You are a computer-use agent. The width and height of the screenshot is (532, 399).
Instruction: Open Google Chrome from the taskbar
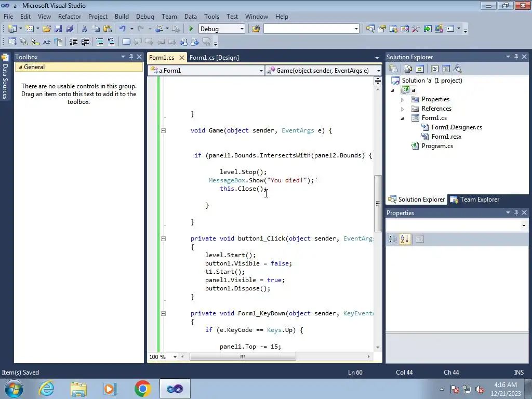142,389
